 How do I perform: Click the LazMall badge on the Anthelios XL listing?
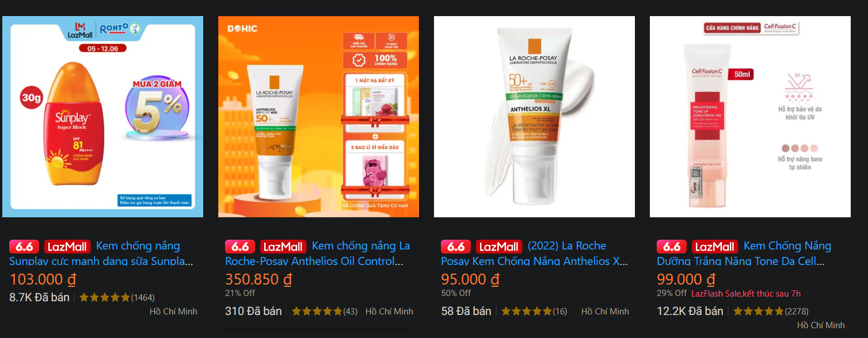pos(499,247)
